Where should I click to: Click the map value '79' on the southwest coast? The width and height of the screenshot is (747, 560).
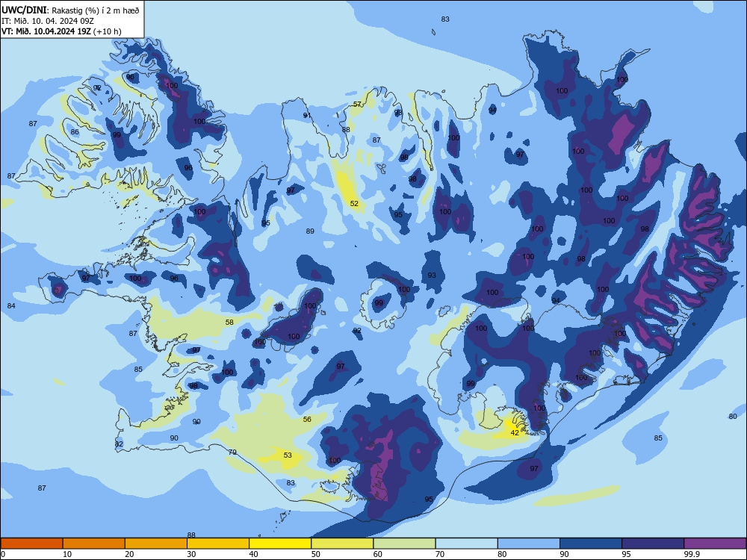232,452
